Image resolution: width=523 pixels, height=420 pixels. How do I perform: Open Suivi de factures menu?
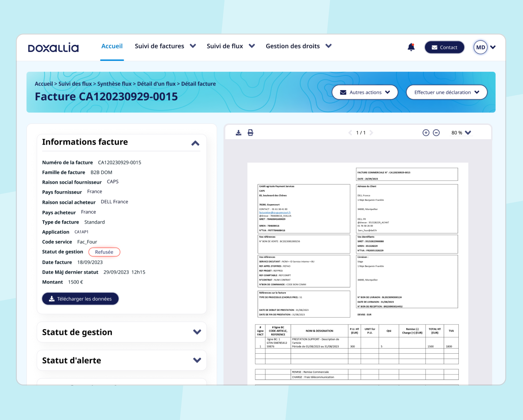[165, 46]
